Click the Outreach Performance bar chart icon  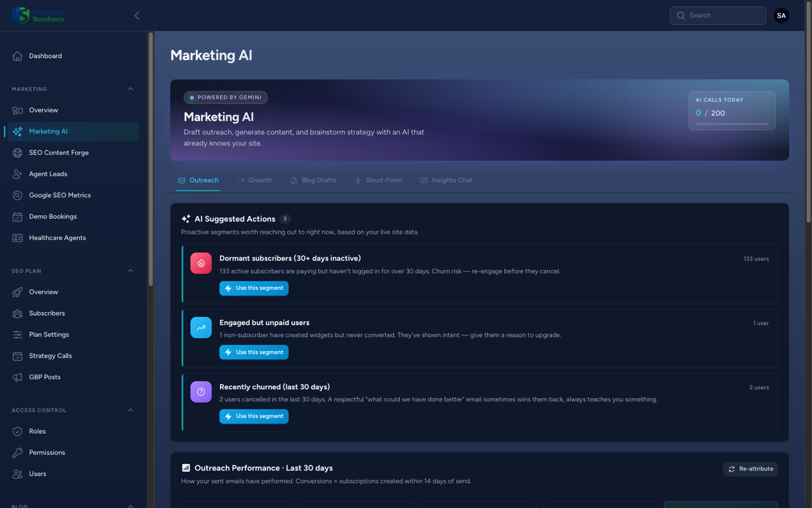[x=186, y=468]
